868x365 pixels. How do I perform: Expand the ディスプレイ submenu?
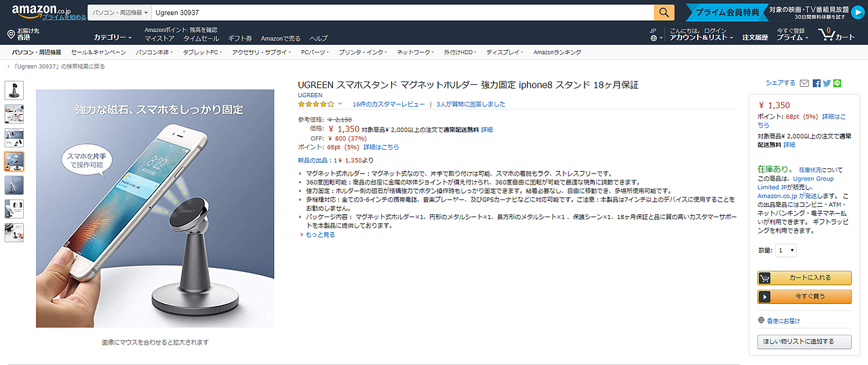pyautogui.click(x=505, y=52)
